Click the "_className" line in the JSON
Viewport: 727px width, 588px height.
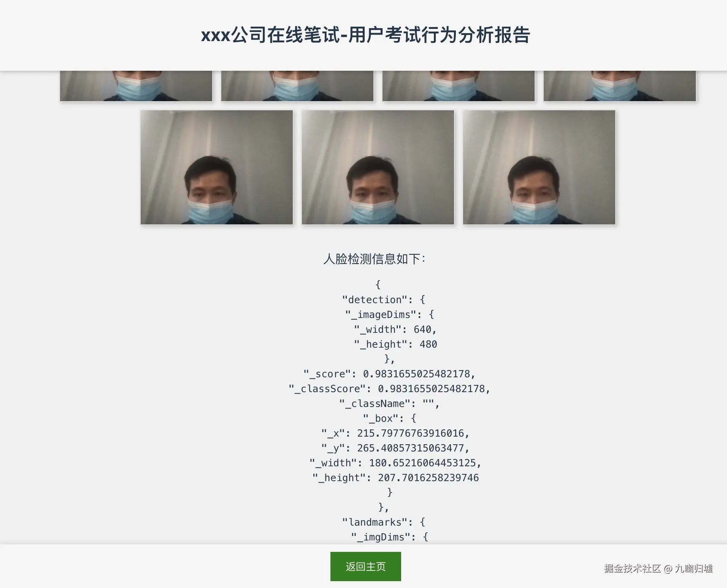(389, 404)
